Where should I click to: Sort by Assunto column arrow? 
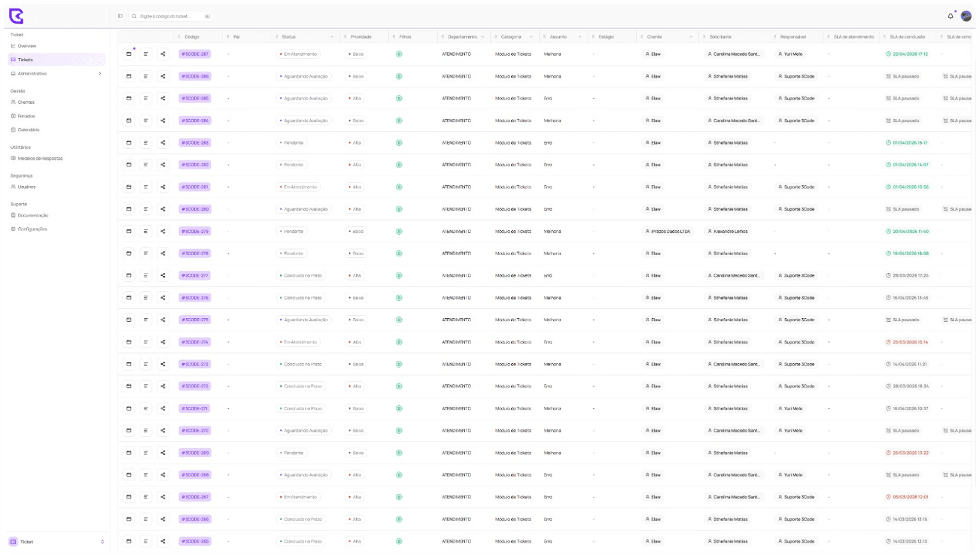coord(579,37)
